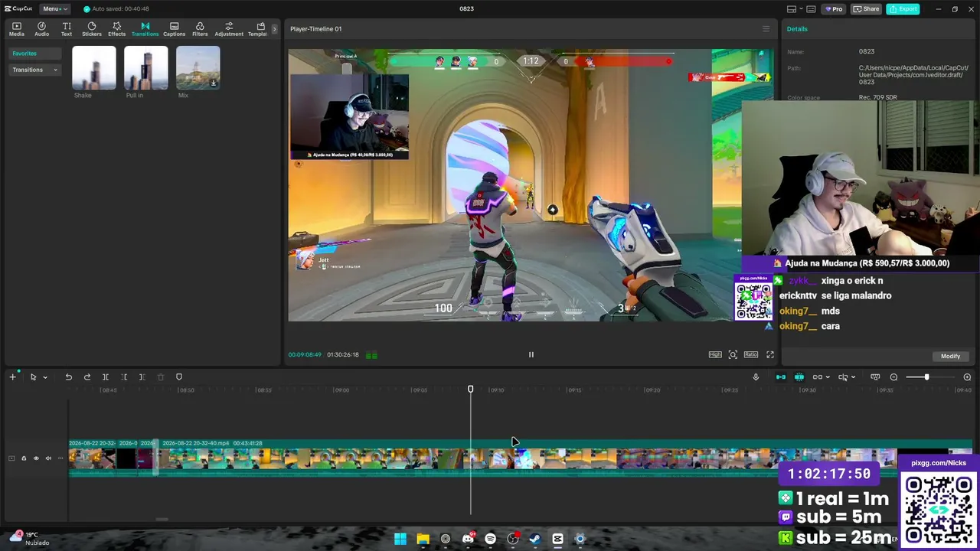Start voiceover recording with microphone icon
980x551 pixels.
click(756, 377)
